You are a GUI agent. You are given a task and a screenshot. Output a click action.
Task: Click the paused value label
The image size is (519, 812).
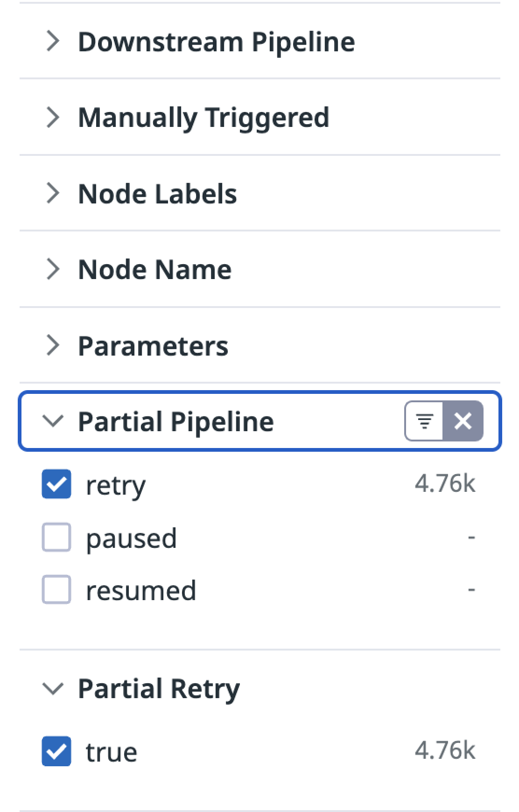click(131, 538)
